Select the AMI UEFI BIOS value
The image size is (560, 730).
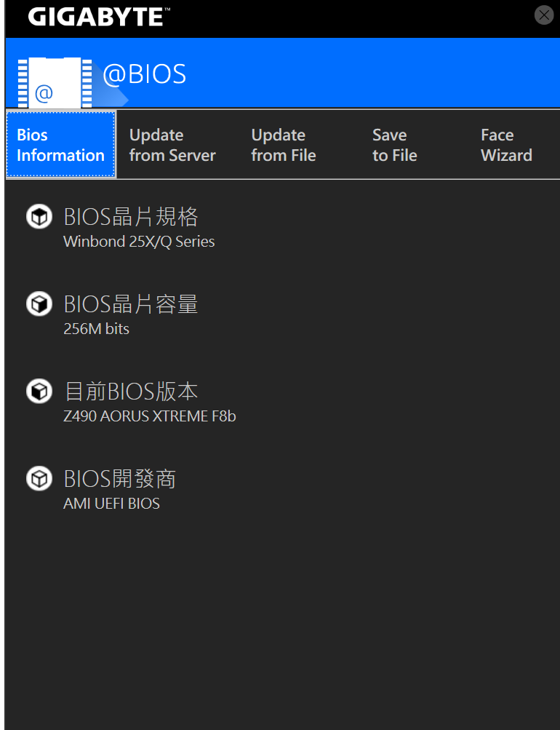(111, 504)
